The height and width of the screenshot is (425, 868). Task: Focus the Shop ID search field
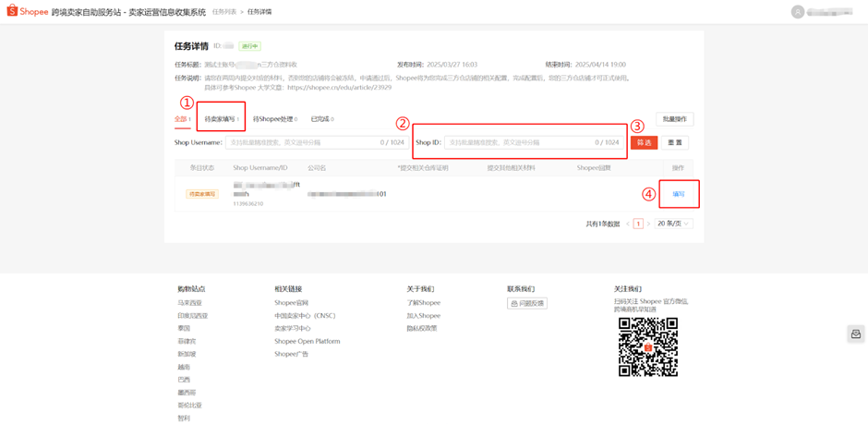point(535,142)
